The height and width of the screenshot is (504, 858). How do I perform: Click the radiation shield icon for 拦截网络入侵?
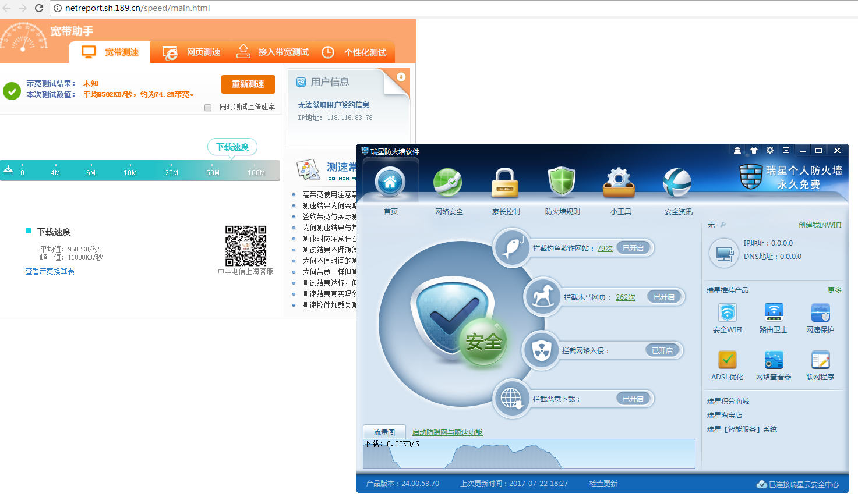pos(541,350)
